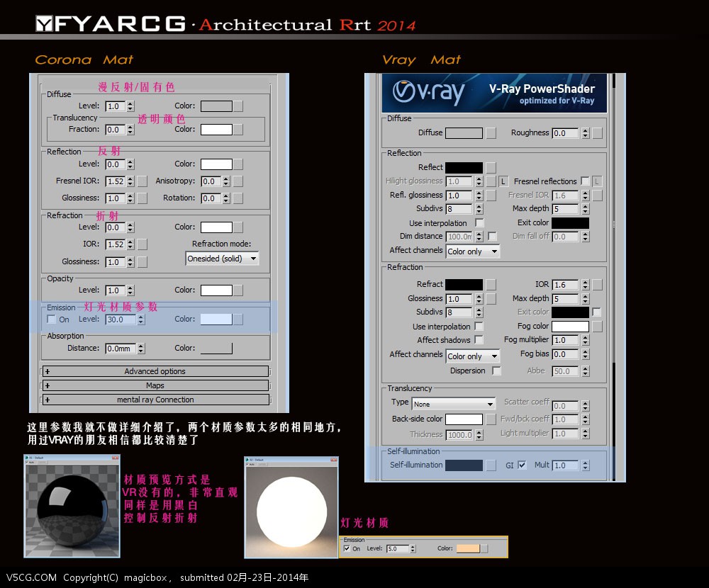Screen dimensions: 709x588
Task: Open the Self-illumination color swatch
Action: 464,465
